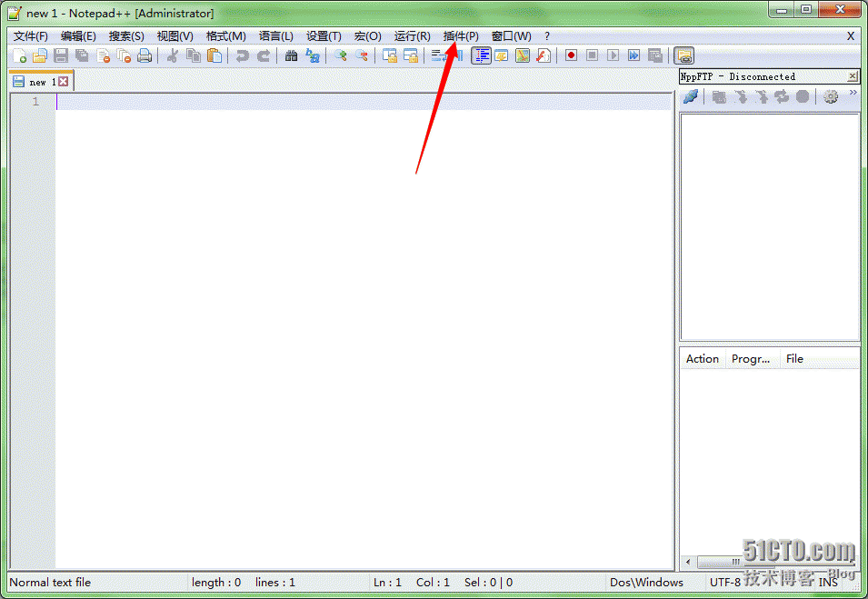
Task: Click the Close document toolbar icon
Action: tap(103, 56)
